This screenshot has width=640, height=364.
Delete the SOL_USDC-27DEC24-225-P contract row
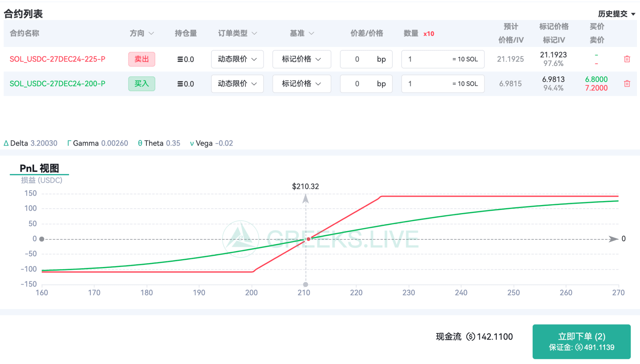pos(627,59)
